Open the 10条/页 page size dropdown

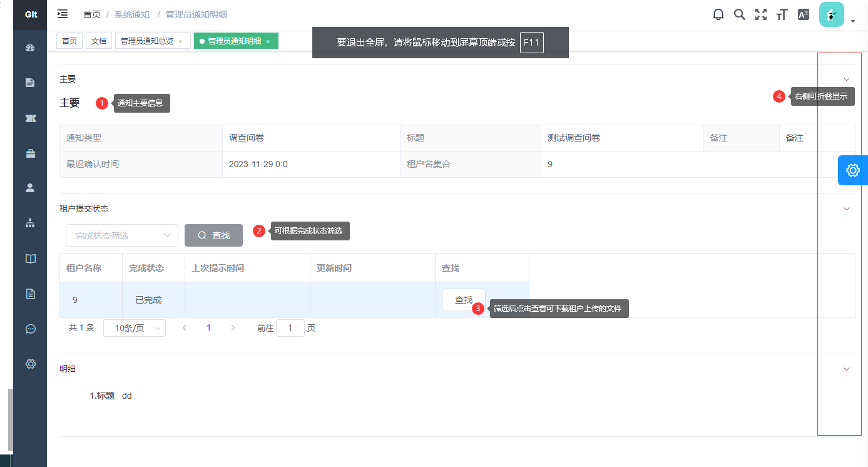[x=134, y=328]
